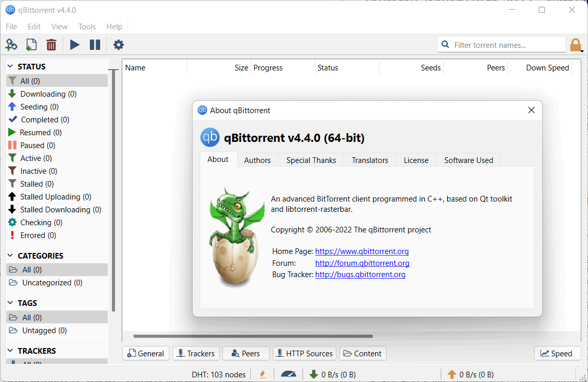Collapse the TRACKERS section
The width and height of the screenshot is (588, 382).
coord(10,351)
